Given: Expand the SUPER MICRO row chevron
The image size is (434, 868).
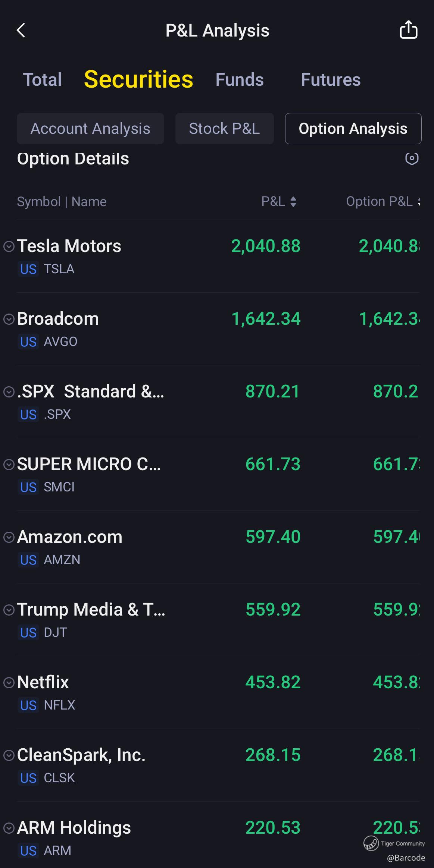Looking at the screenshot, I should (9, 464).
